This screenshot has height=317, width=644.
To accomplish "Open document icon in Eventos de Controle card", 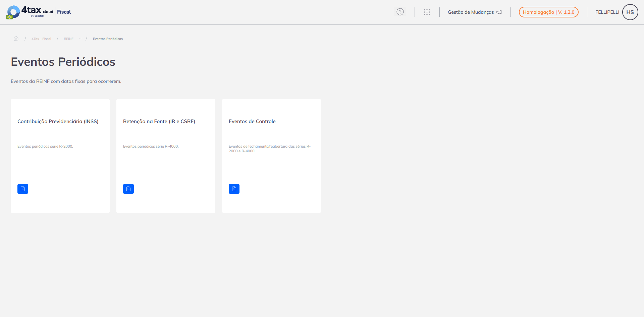I will [x=234, y=189].
